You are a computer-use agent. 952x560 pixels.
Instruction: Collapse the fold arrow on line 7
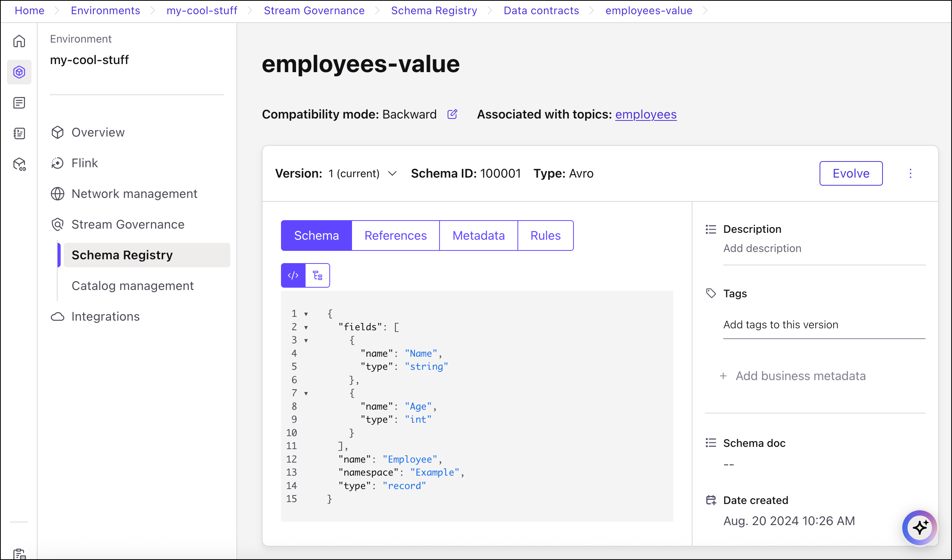(306, 393)
